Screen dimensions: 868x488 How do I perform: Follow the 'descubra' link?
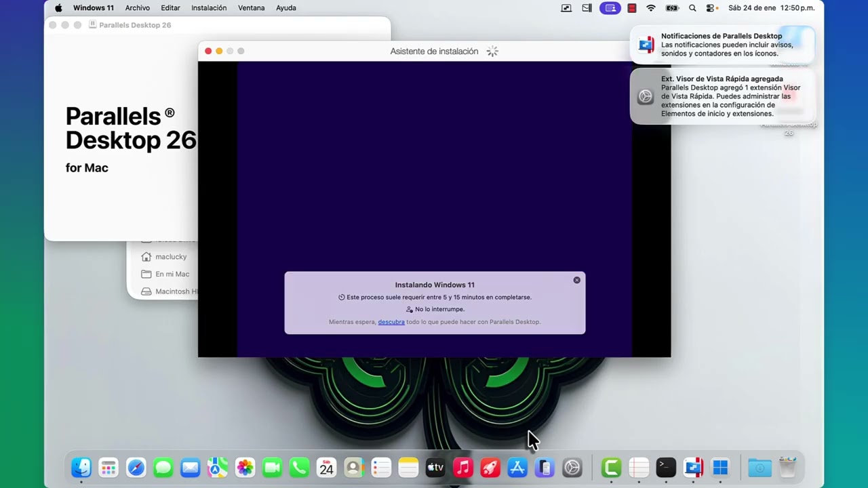[x=391, y=322]
